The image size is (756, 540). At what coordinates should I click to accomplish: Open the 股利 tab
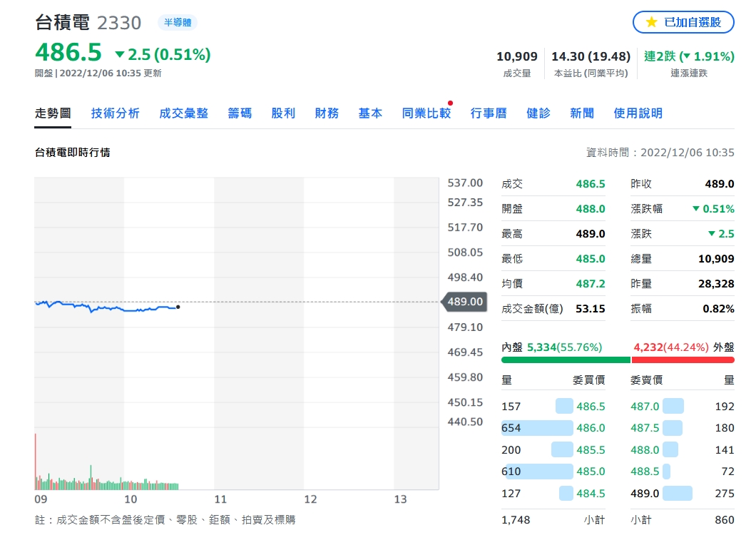[283, 113]
